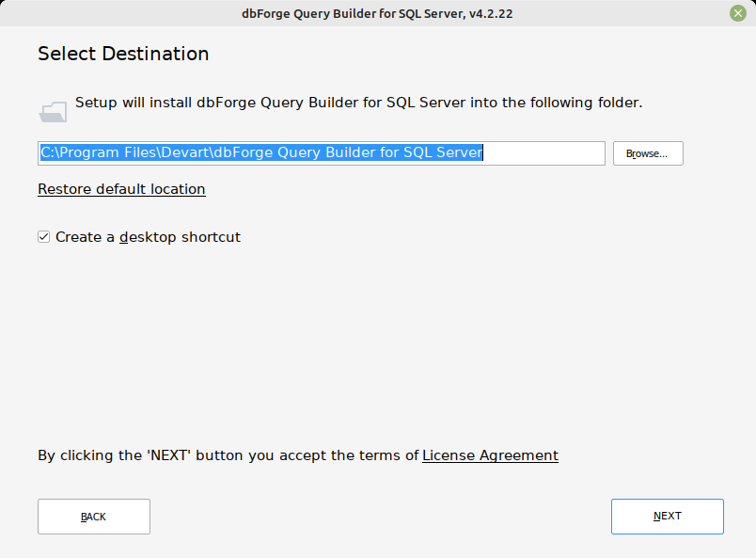Click the Restore default location link
Viewport: 756px width, 558px height.
click(121, 189)
